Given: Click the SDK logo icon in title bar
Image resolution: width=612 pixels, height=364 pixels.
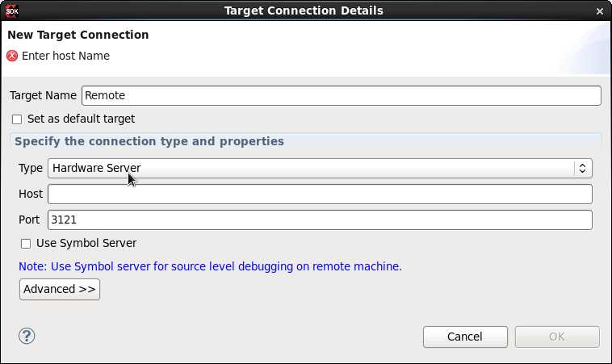Looking at the screenshot, I should click(x=12, y=11).
